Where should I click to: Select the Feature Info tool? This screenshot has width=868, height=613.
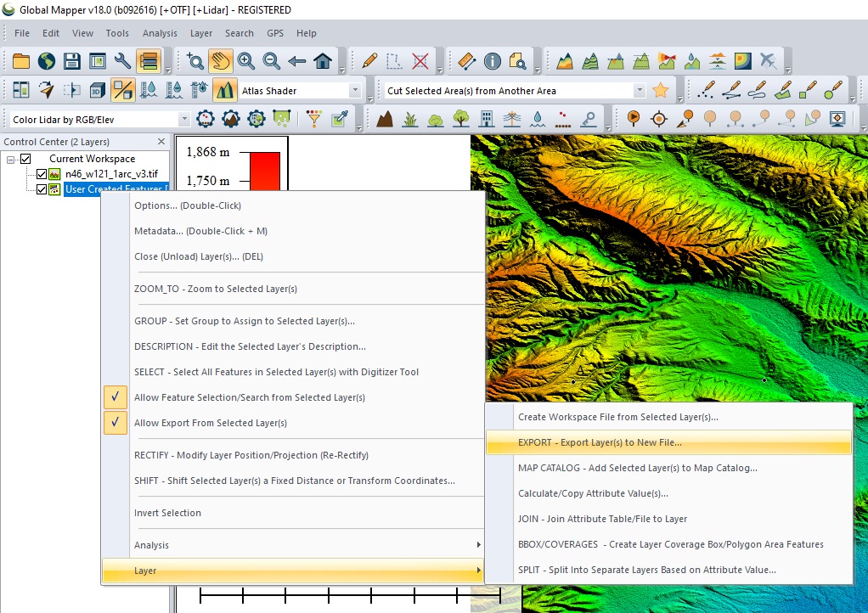(492, 61)
